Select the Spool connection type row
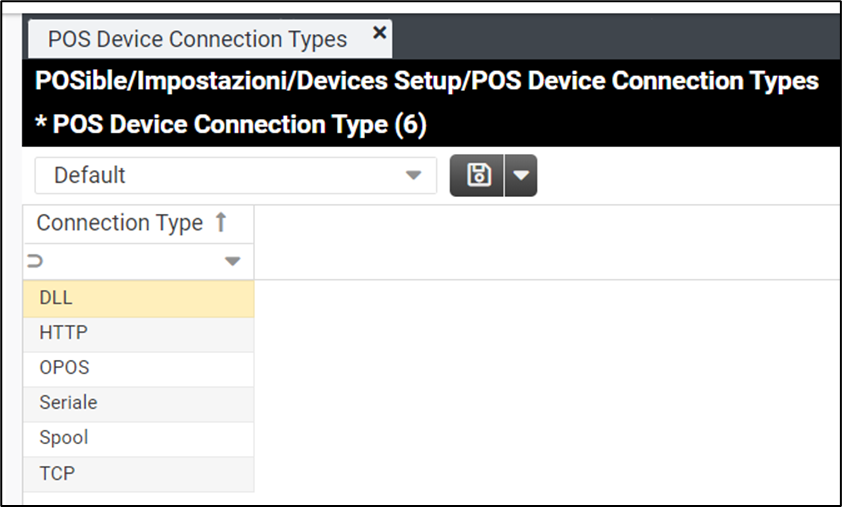Viewport: 842px width, 507px height. 138,439
